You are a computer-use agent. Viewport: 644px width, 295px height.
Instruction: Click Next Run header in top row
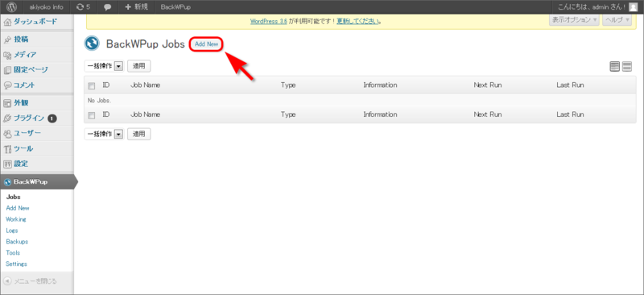488,85
